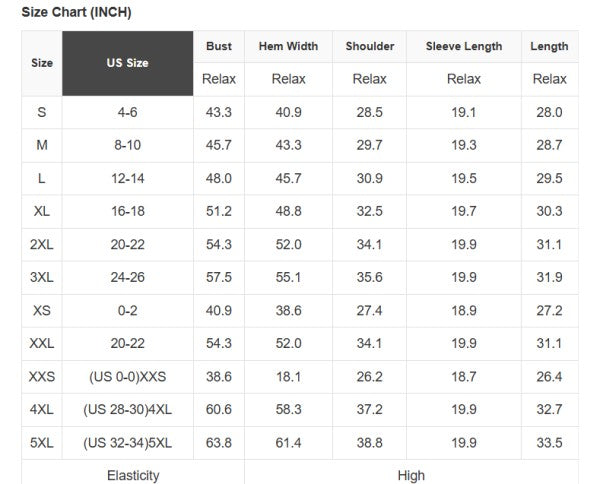The height and width of the screenshot is (484, 600).
Task: Select the US size 12-14 cell
Action: [127, 179]
